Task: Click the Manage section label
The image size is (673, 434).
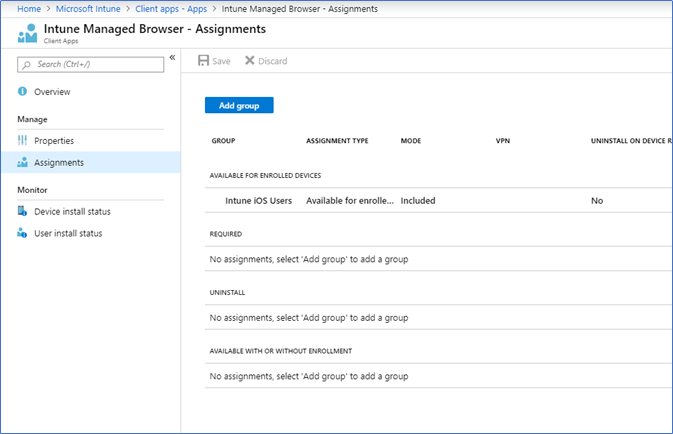Action: (x=32, y=119)
